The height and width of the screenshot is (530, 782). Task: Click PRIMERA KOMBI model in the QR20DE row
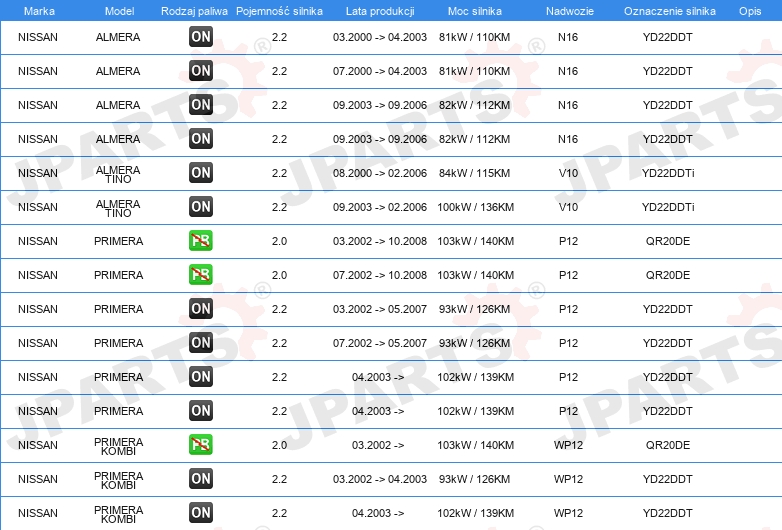[x=118, y=446]
